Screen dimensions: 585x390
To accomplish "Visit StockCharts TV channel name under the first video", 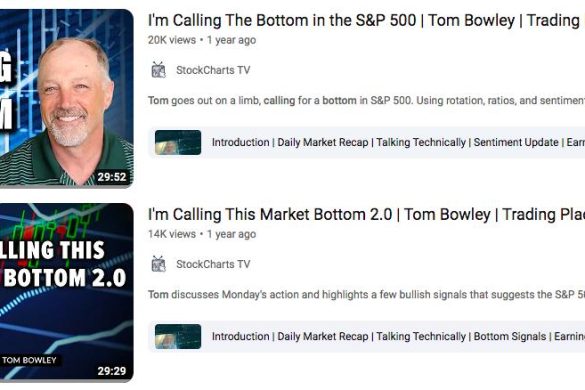I will pyautogui.click(x=213, y=70).
